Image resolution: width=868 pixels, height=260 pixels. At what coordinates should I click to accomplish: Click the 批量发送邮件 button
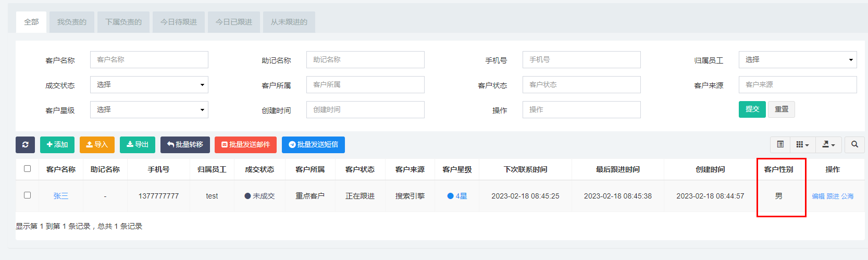[245, 145]
